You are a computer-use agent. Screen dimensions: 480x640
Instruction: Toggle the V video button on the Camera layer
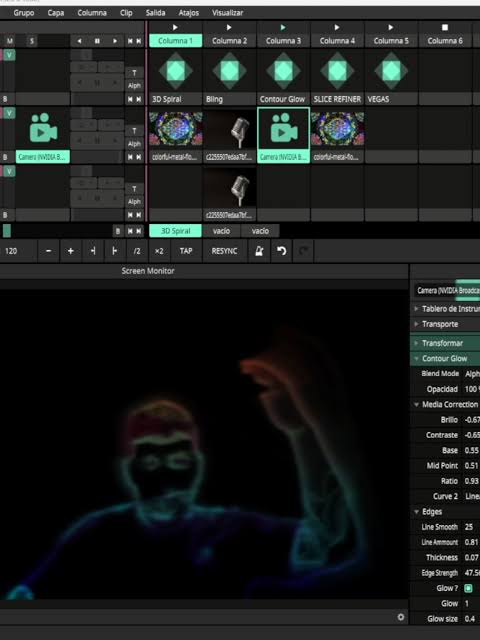coord(9,113)
